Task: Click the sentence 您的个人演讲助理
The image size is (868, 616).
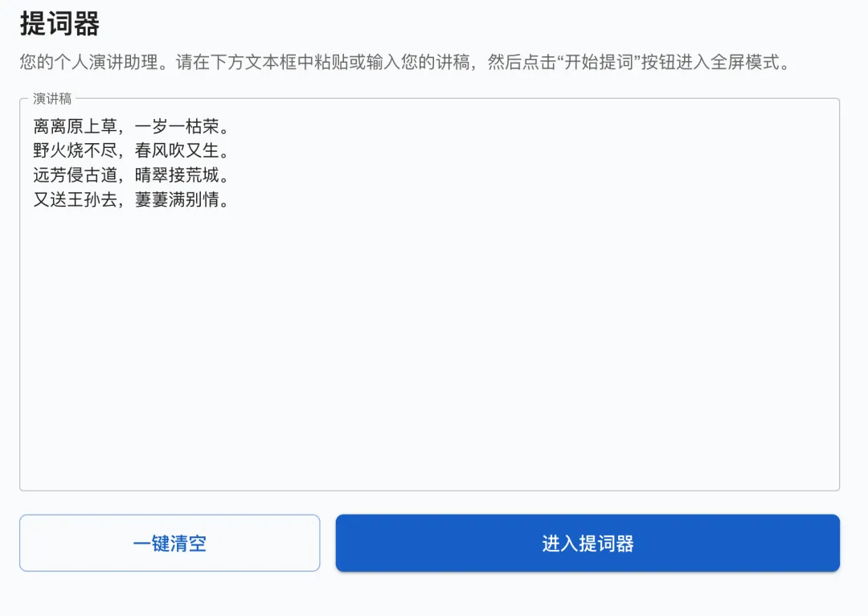Action: 87,63
